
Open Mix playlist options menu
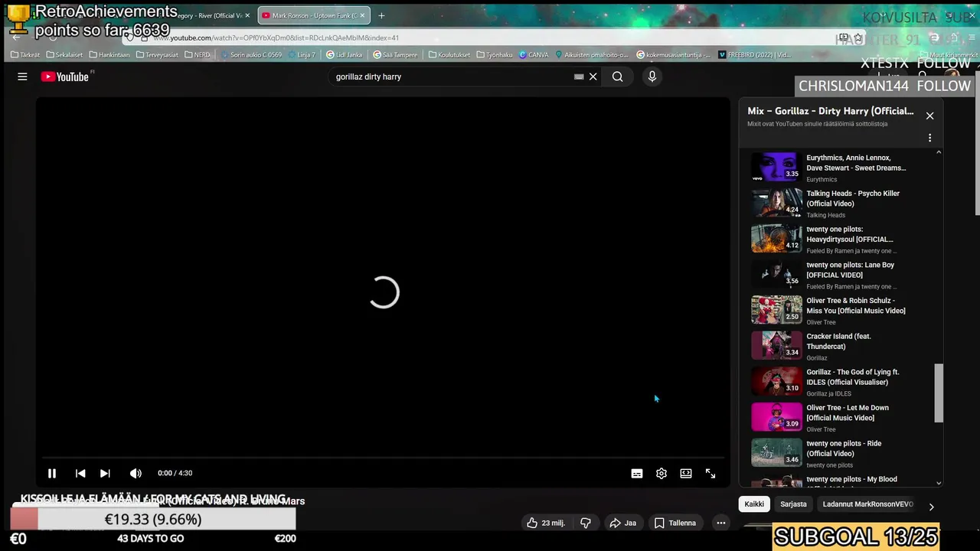coord(929,138)
